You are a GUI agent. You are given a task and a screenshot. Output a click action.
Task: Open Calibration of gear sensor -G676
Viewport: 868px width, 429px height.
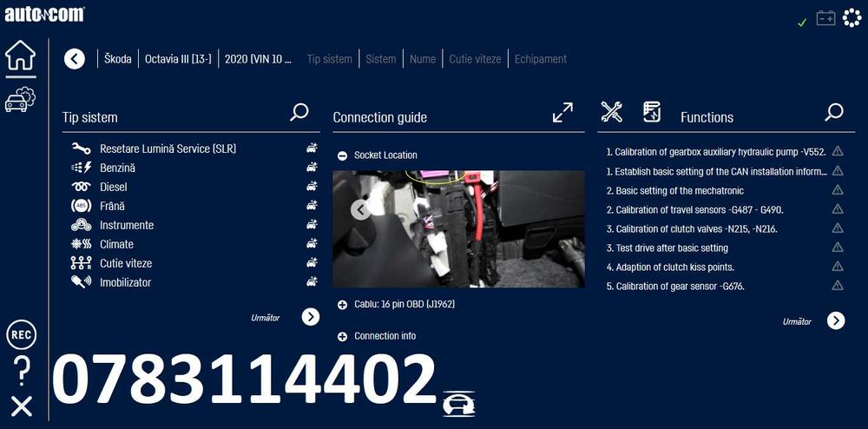pos(675,286)
